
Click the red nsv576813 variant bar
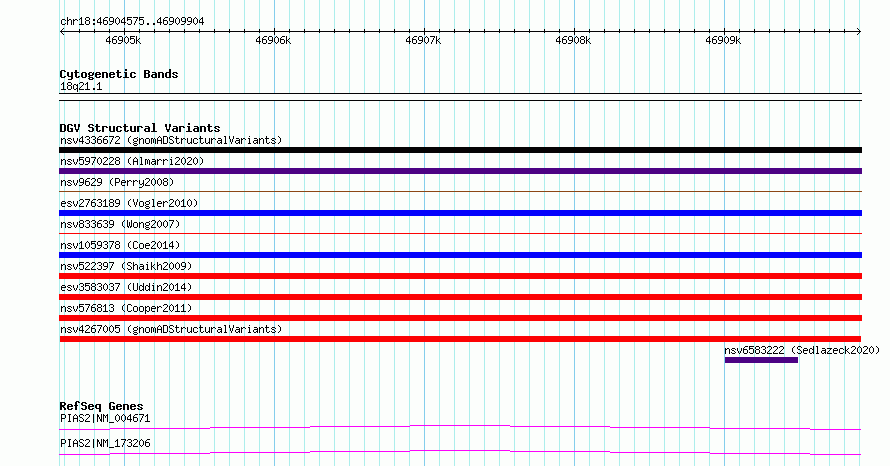(x=460, y=318)
